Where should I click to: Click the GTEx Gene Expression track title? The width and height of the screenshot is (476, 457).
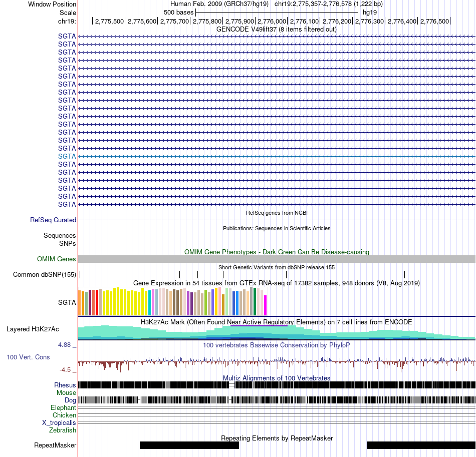[x=277, y=283]
